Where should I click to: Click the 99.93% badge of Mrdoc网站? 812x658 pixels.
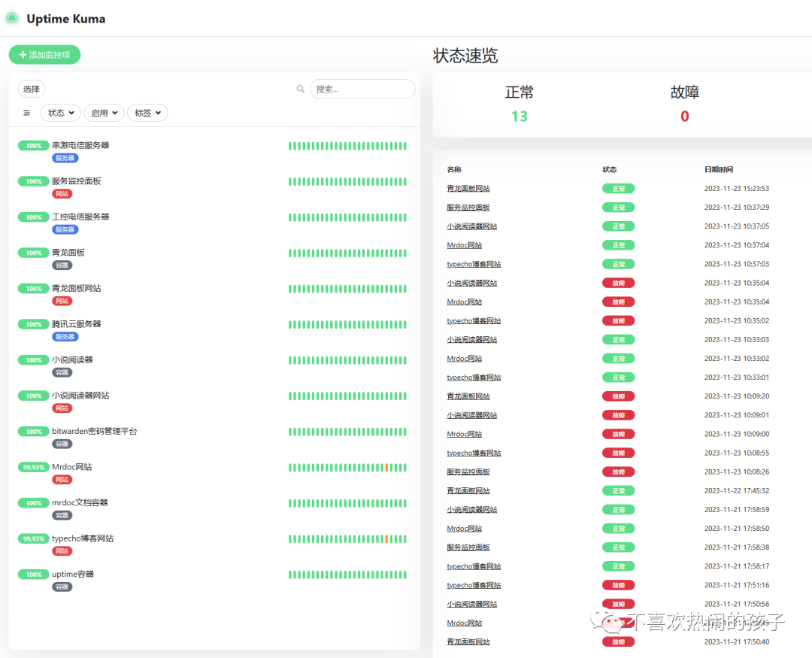33,467
